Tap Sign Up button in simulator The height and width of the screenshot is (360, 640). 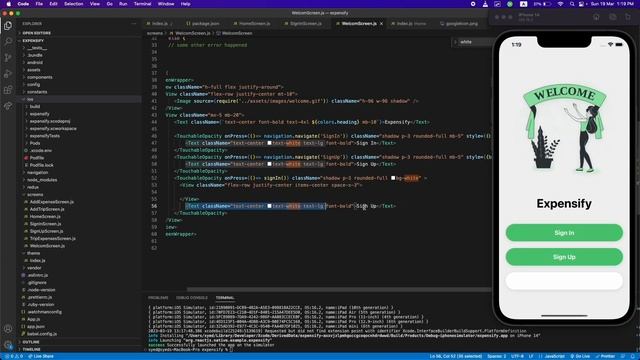[x=564, y=257]
